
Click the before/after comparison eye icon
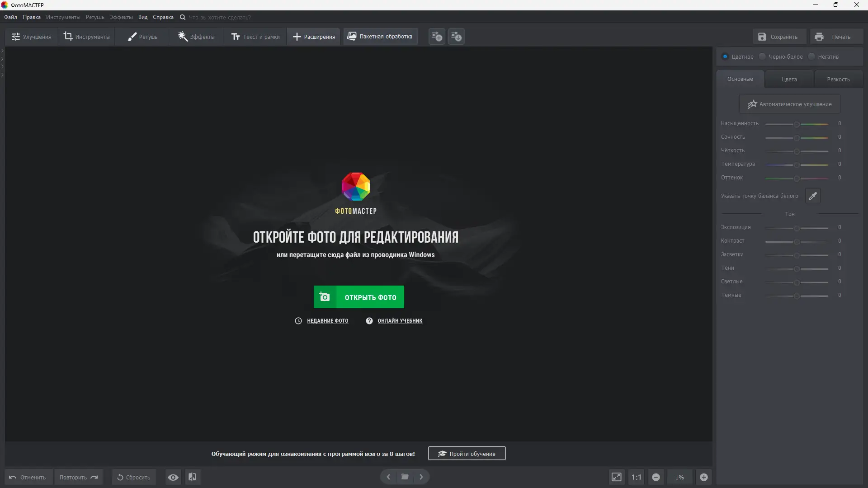tap(173, 477)
